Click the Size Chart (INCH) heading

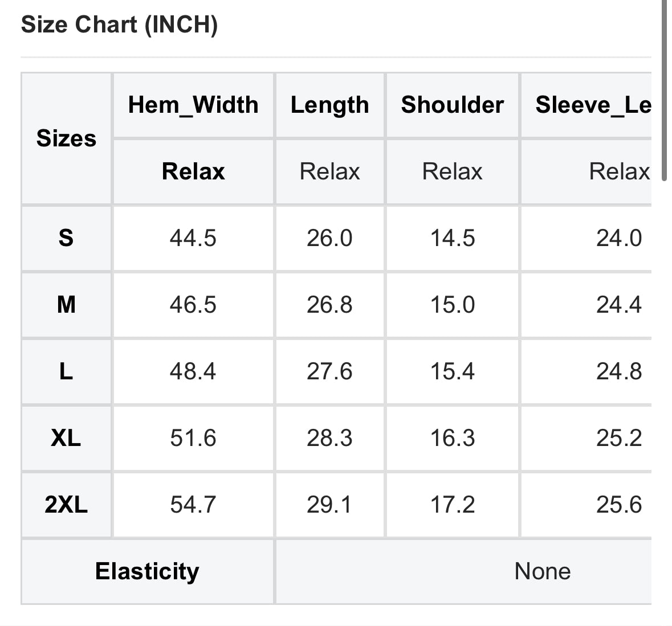(119, 25)
